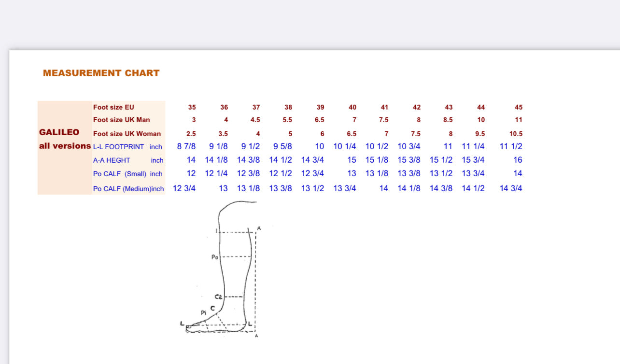
Task: Click footprint value 10 3/4
Action: pos(409,146)
